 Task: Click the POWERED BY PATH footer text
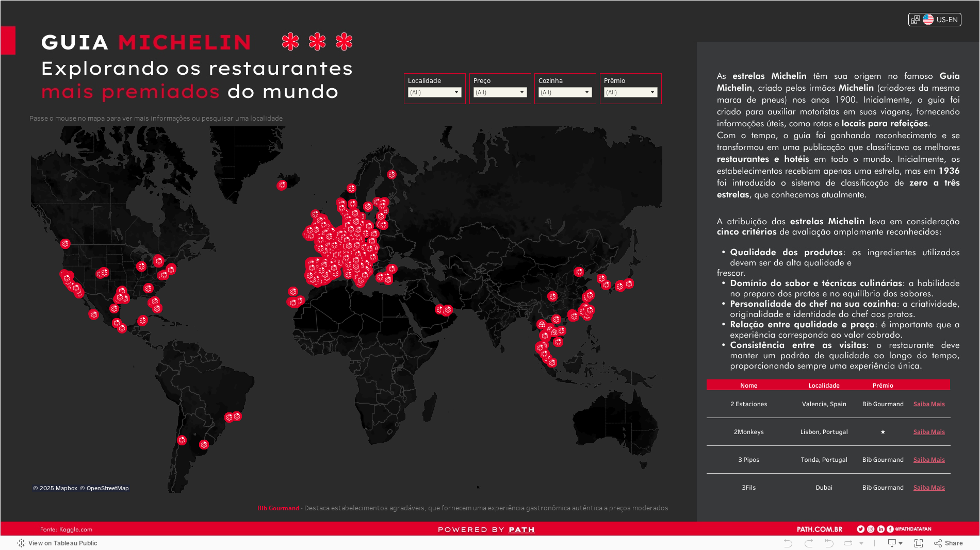(486, 529)
